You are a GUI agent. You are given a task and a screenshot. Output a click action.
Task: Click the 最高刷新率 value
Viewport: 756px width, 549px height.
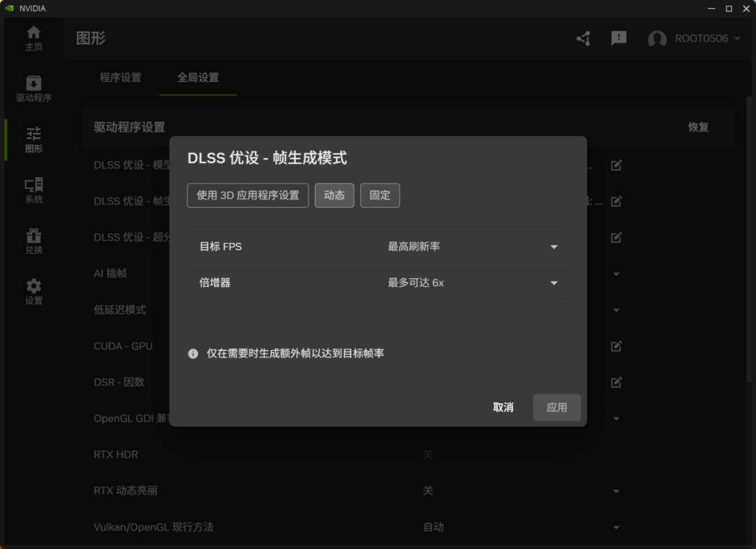pos(414,246)
